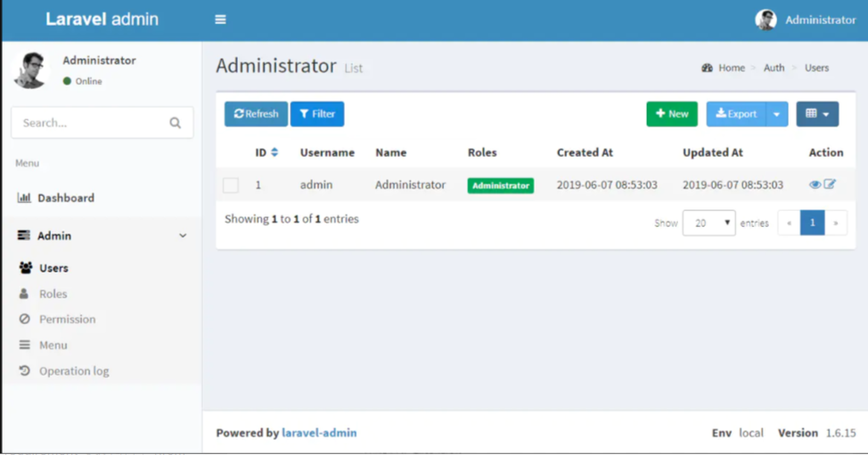Click the Menu bars icon in the sidebar
Image resolution: width=868 pixels, height=455 pixels.
[x=24, y=345]
